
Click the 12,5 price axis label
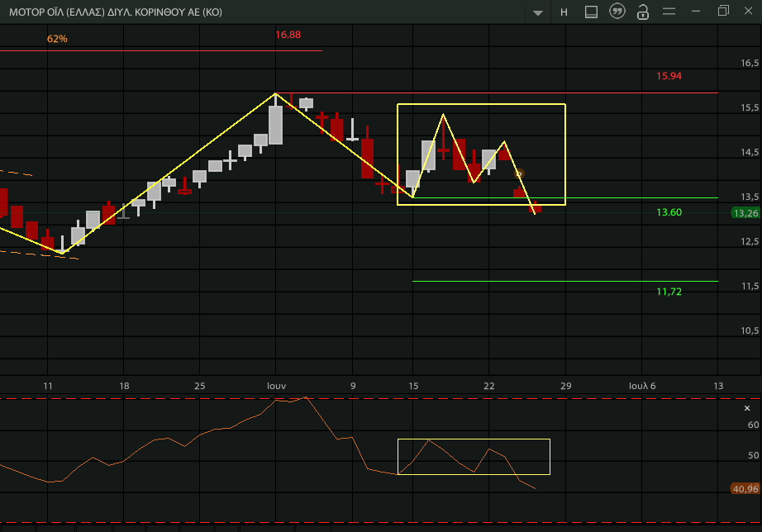(750, 241)
